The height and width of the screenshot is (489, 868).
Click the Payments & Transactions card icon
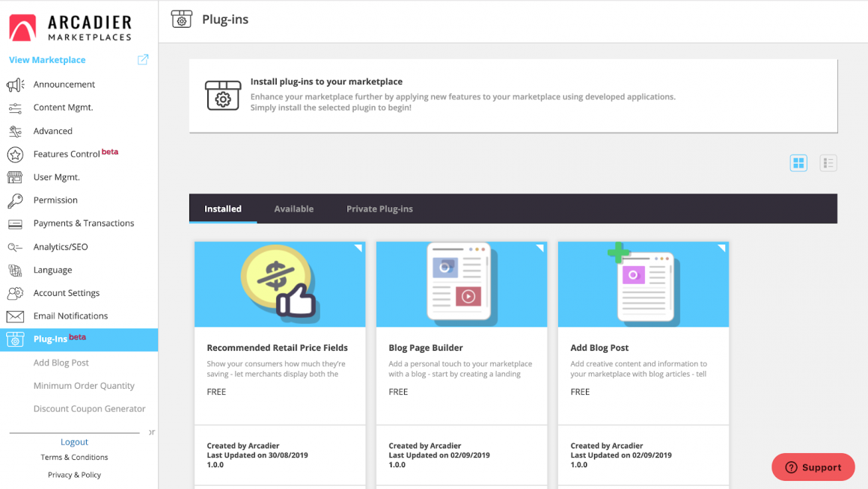point(15,224)
